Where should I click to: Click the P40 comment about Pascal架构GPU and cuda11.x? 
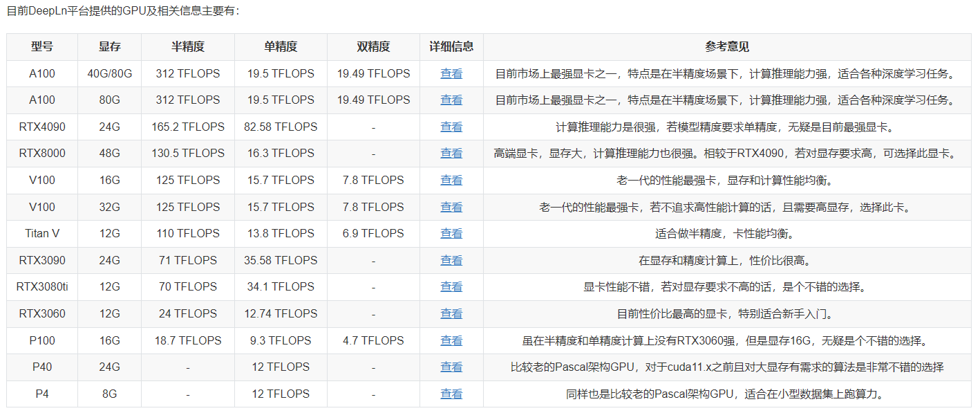tap(727, 367)
